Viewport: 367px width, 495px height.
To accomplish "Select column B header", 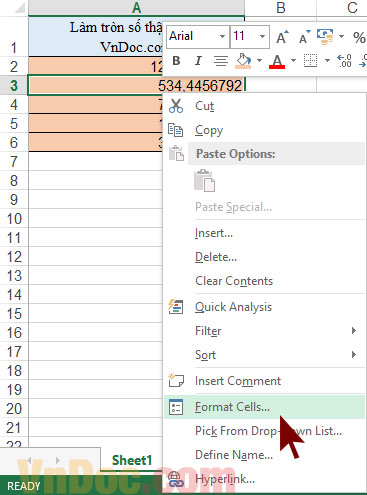I will point(281,8).
